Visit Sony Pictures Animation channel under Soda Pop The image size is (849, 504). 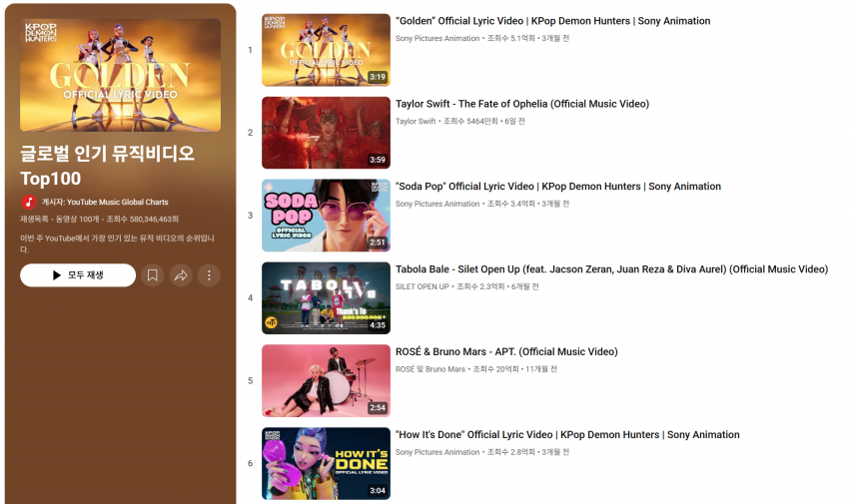[x=437, y=204]
